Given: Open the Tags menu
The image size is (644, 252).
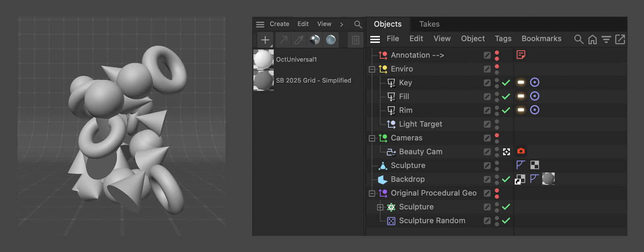Looking at the screenshot, I should pos(503,39).
